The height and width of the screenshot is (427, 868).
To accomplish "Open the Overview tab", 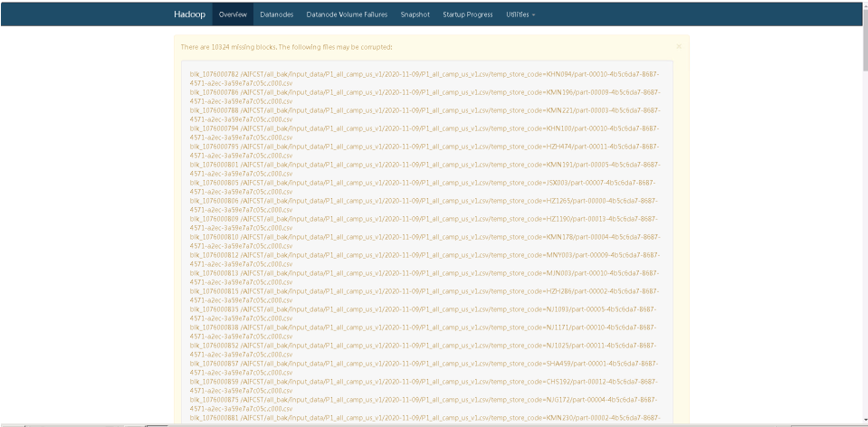I will (x=233, y=14).
